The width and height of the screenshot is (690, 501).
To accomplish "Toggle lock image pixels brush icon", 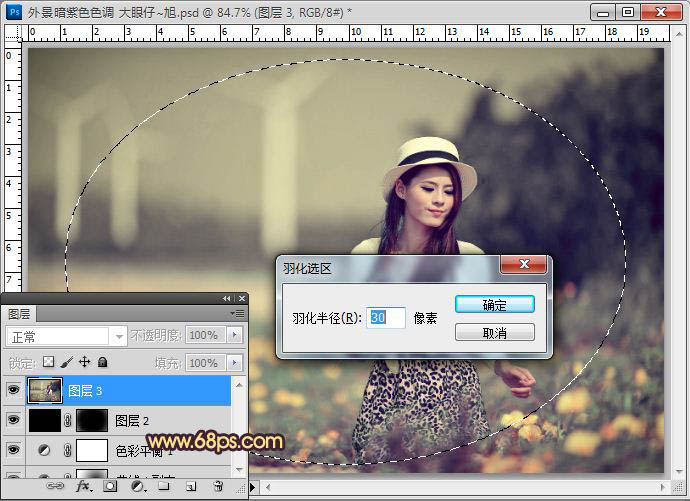I will coord(66,362).
